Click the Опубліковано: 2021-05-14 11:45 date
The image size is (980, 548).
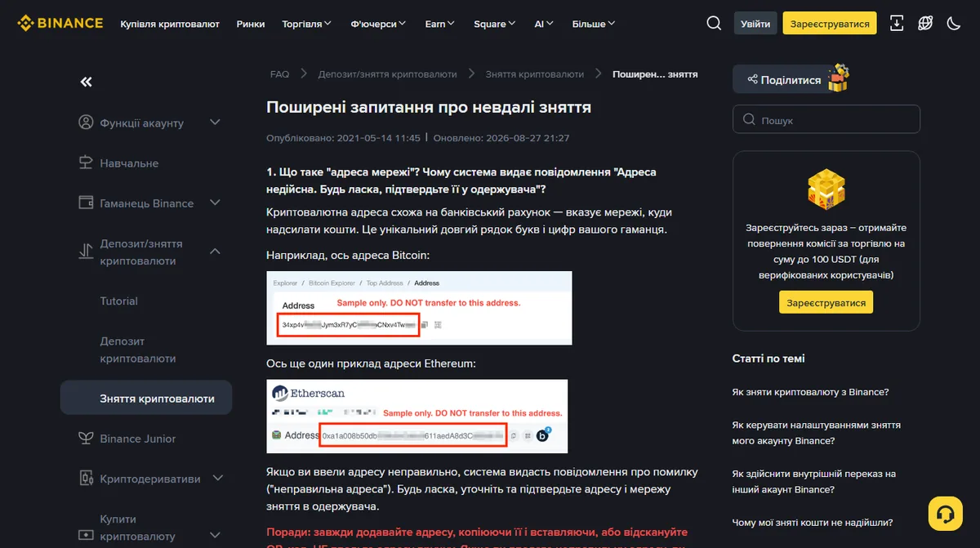(344, 138)
